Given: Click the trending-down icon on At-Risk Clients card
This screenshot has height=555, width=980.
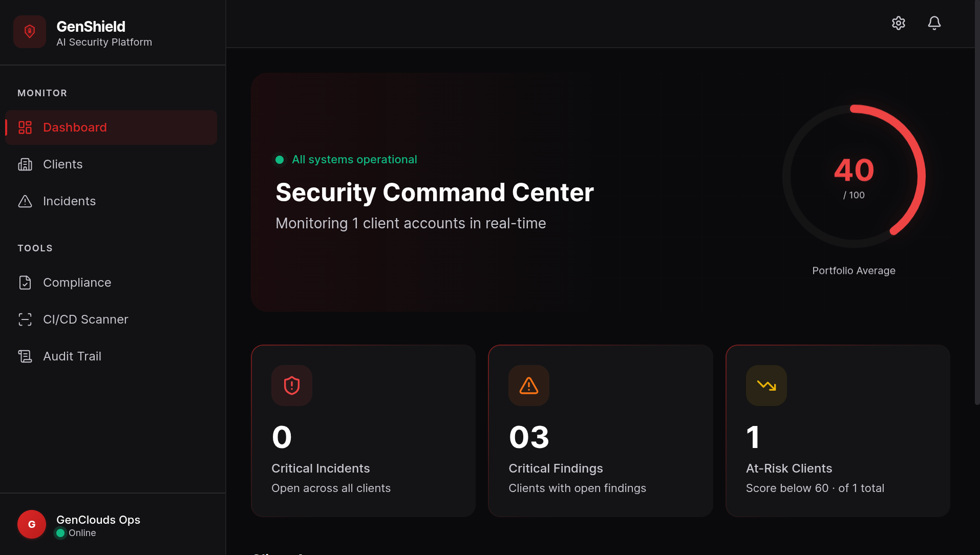Looking at the screenshot, I should (766, 386).
